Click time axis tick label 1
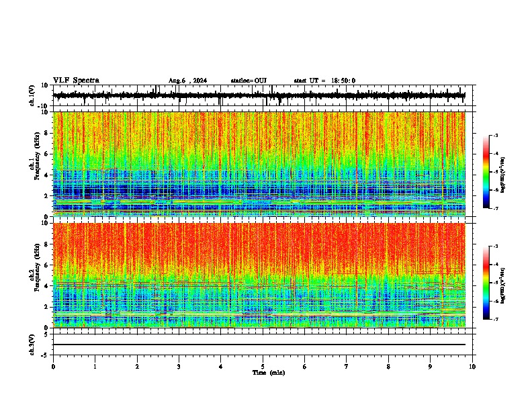The height and width of the screenshot is (411, 532). tap(95, 367)
